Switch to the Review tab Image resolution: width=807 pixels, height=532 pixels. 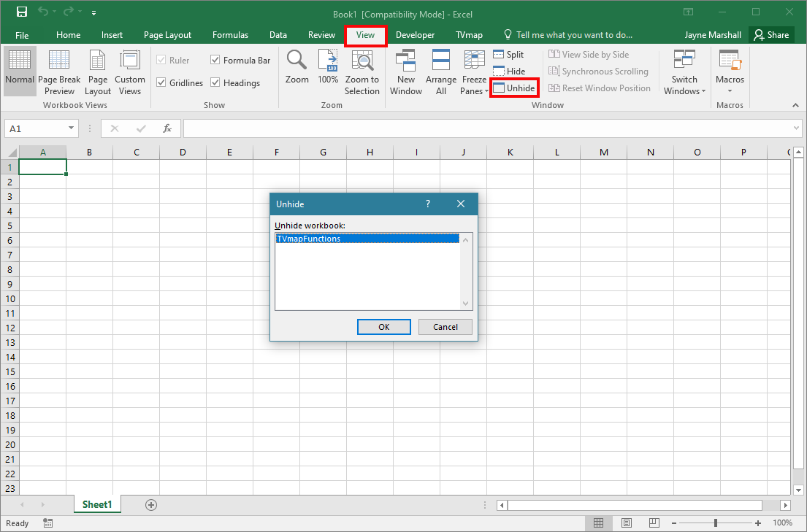click(x=321, y=35)
